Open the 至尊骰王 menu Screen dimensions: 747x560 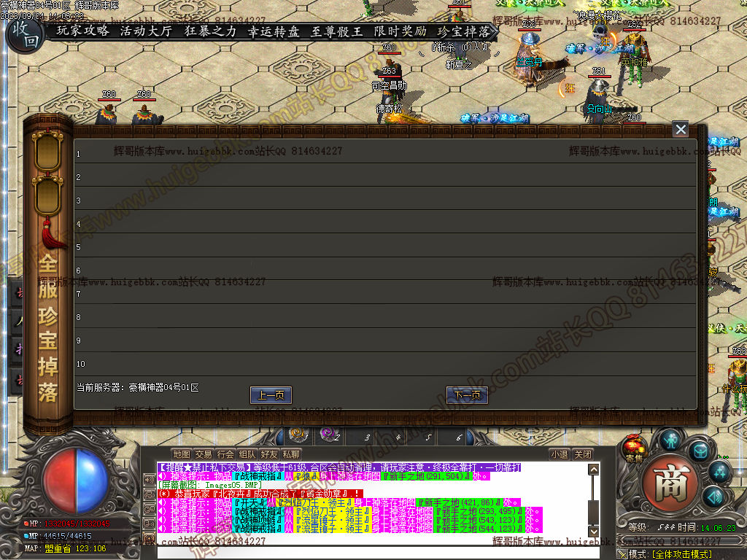337,31
